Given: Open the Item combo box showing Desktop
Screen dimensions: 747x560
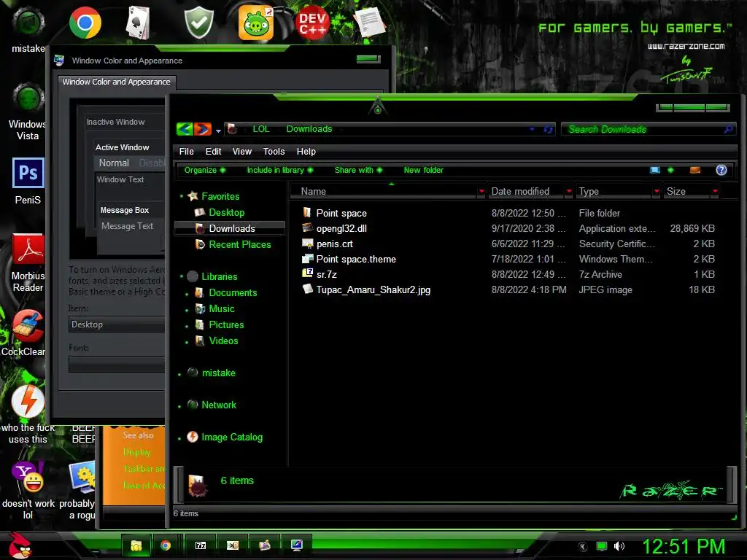Looking at the screenshot, I should 117,324.
